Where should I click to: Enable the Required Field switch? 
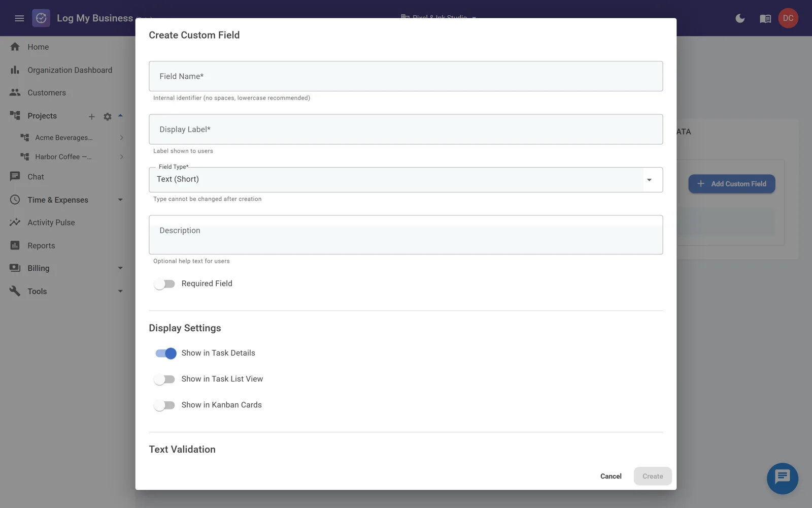tap(164, 284)
